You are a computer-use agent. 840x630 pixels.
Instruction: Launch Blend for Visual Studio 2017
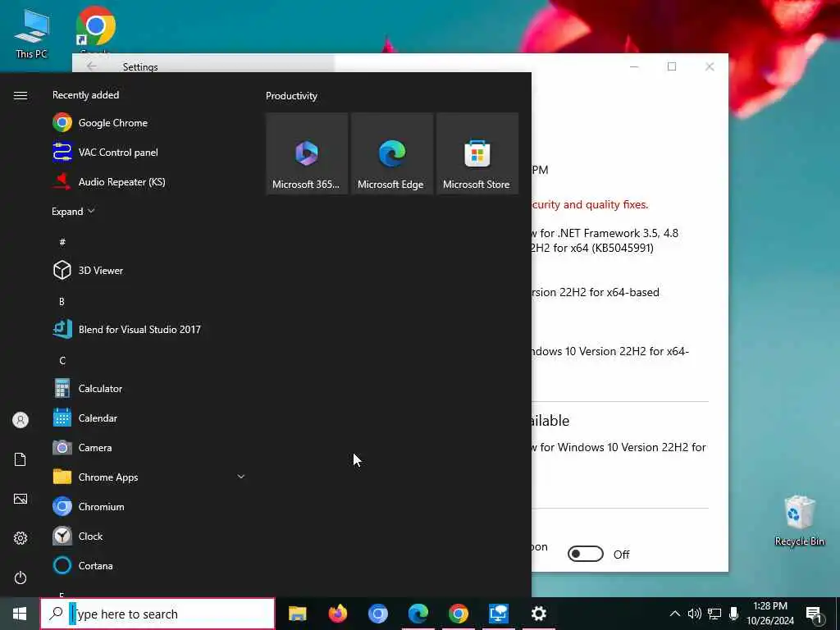148,329
